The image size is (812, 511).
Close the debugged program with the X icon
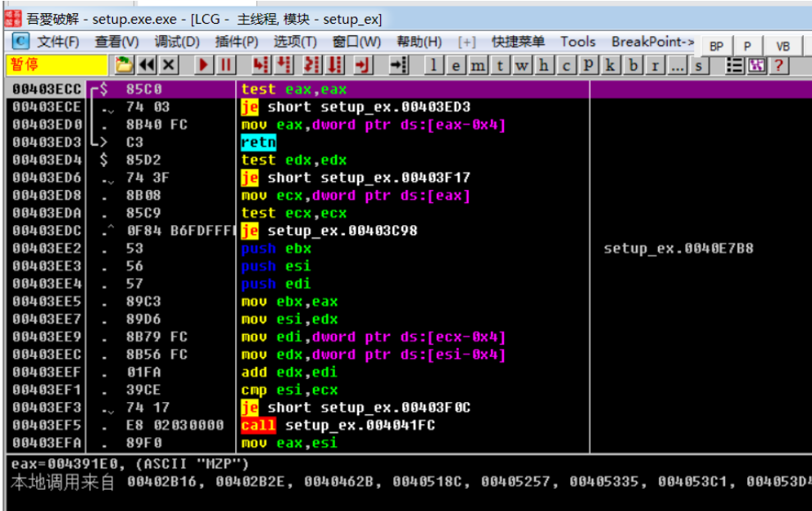169,66
